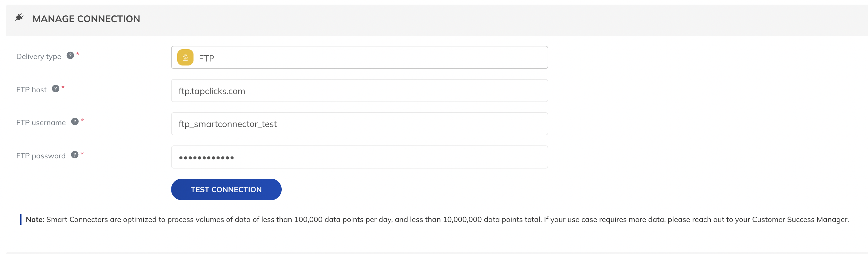Click the bold Note: label
The image size is (868, 254).
[35, 220]
